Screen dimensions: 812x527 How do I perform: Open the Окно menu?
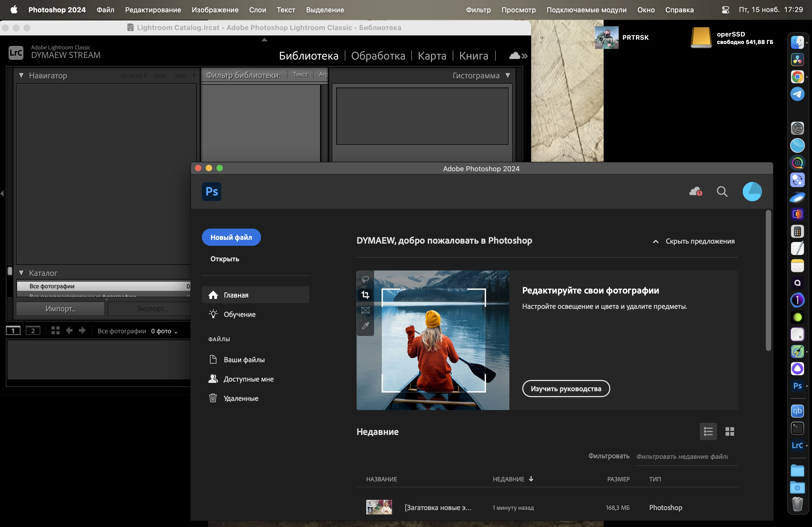click(x=646, y=10)
